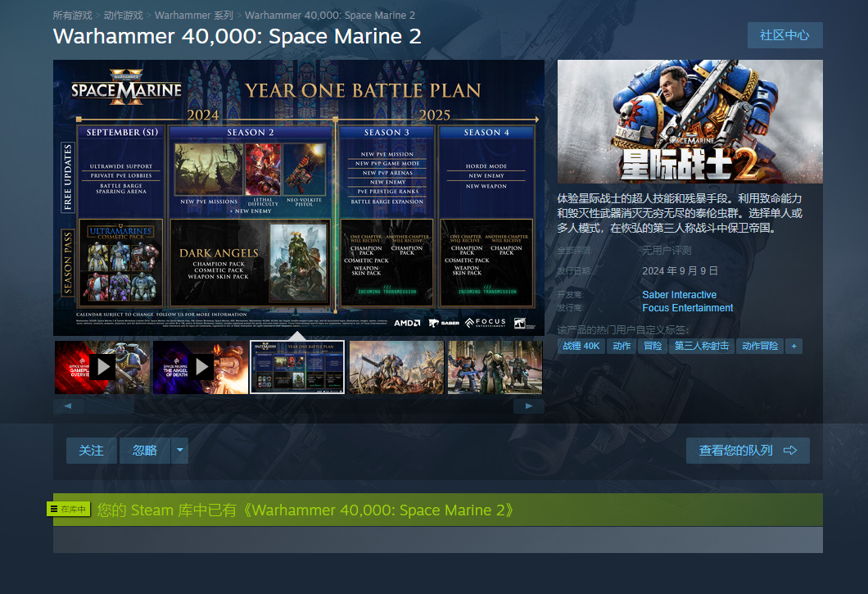Open the 战锤 40K tag

581,347
